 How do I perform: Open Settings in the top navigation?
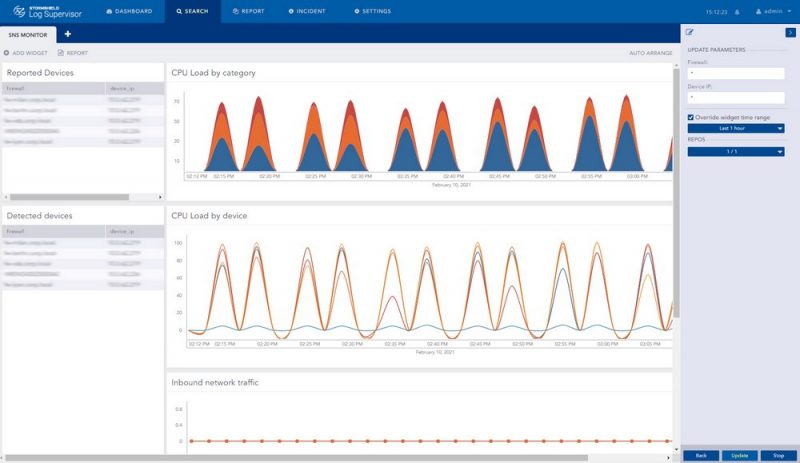point(370,11)
